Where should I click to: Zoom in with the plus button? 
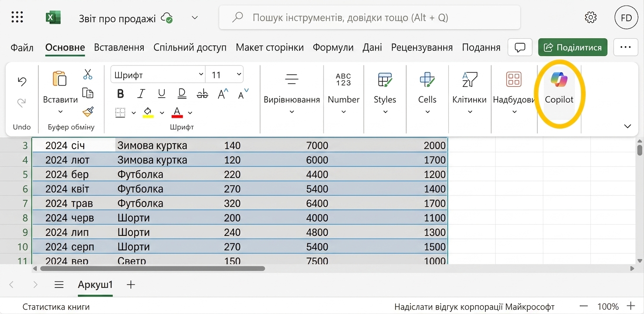click(630, 306)
